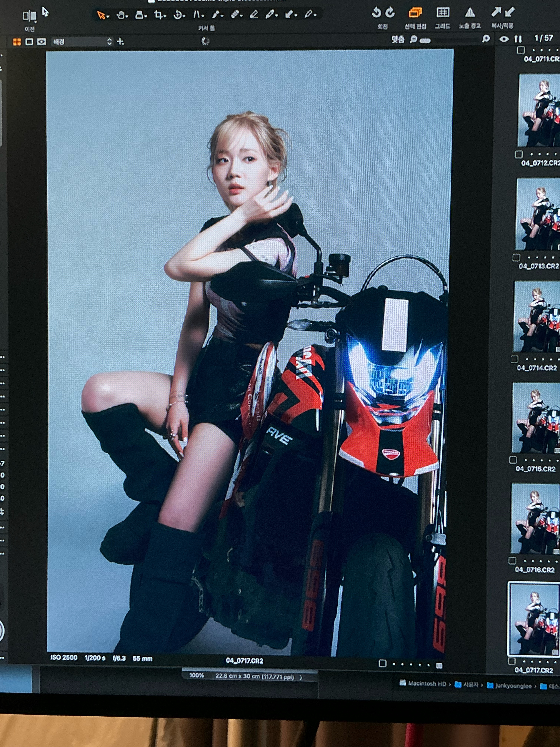Rotate image right
Viewport: 560px width, 747px height.
point(390,13)
